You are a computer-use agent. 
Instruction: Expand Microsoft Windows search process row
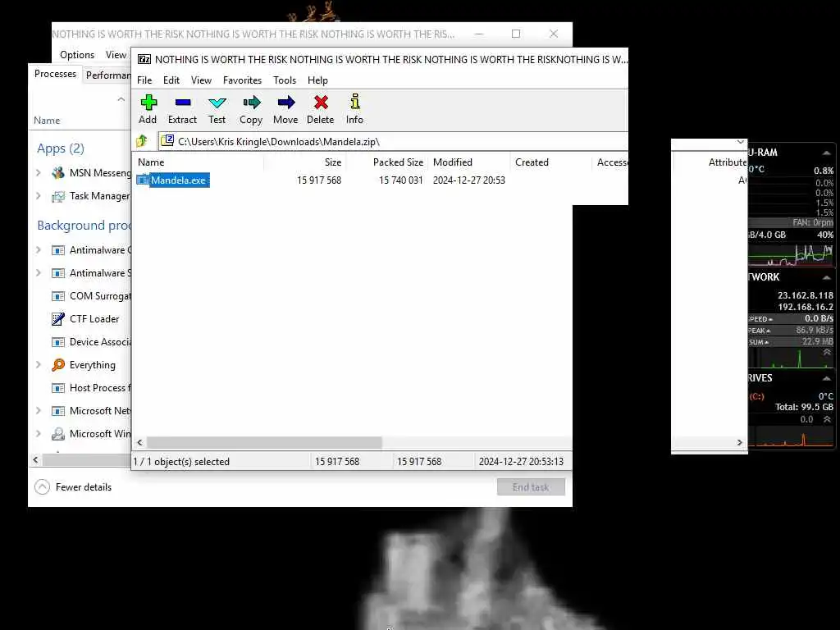click(x=38, y=433)
